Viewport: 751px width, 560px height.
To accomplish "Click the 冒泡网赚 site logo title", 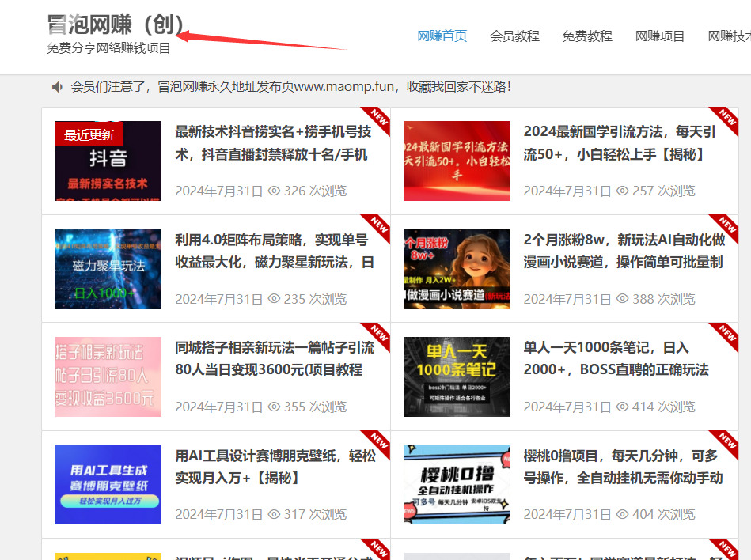I will [115, 25].
